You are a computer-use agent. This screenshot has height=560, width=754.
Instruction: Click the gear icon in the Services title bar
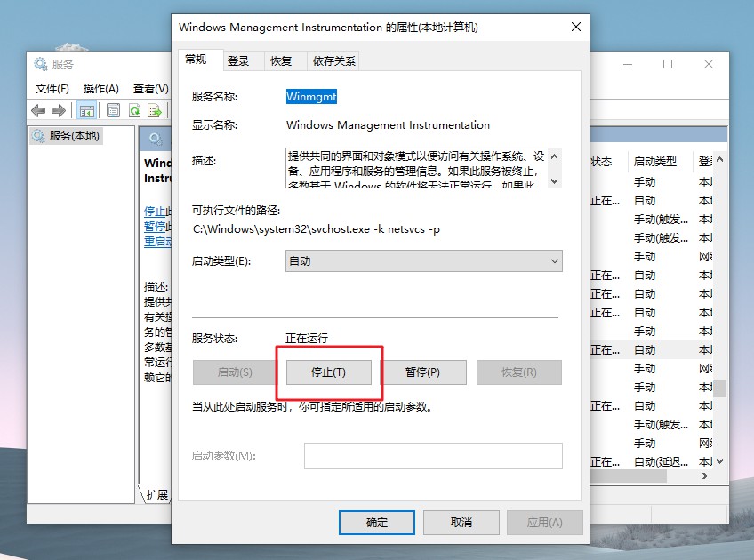[x=40, y=64]
